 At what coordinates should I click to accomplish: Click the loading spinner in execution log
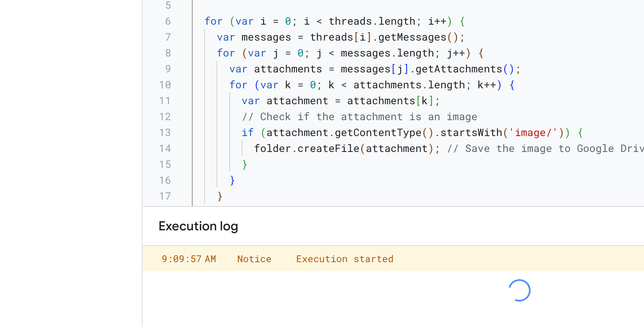click(519, 290)
